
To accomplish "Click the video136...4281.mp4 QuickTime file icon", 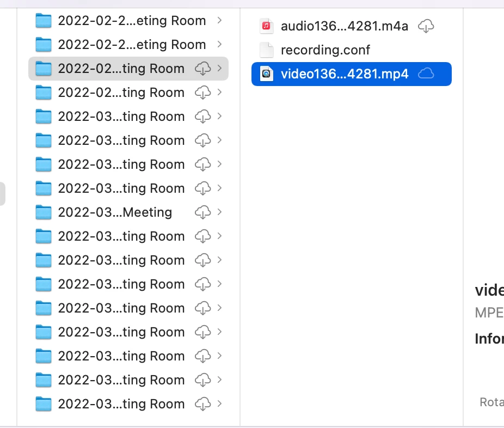I will 267,74.
